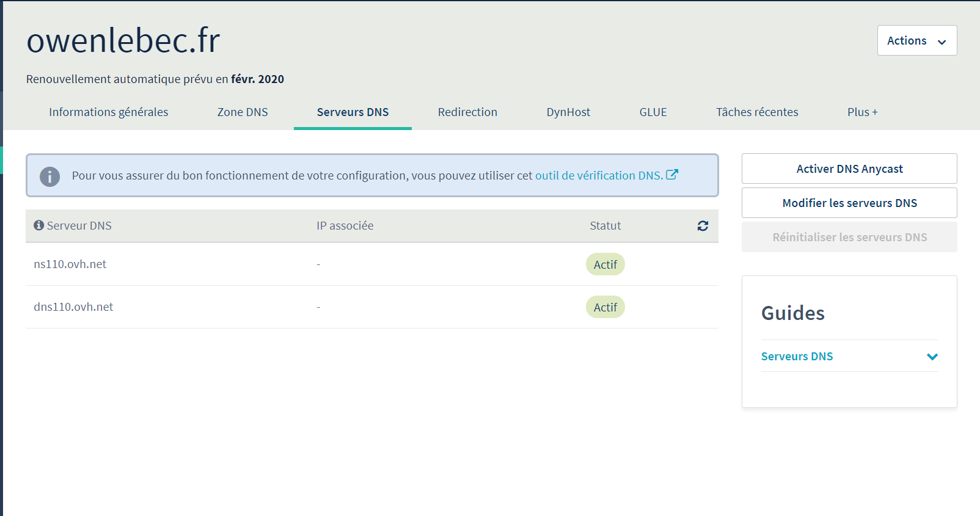Click external link icon after outil de vérification
This screenshot has width=980, height=516.
click(672, 175)
